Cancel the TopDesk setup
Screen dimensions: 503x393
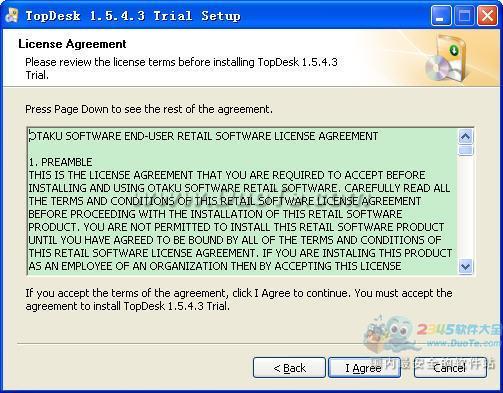coord(450,368)
